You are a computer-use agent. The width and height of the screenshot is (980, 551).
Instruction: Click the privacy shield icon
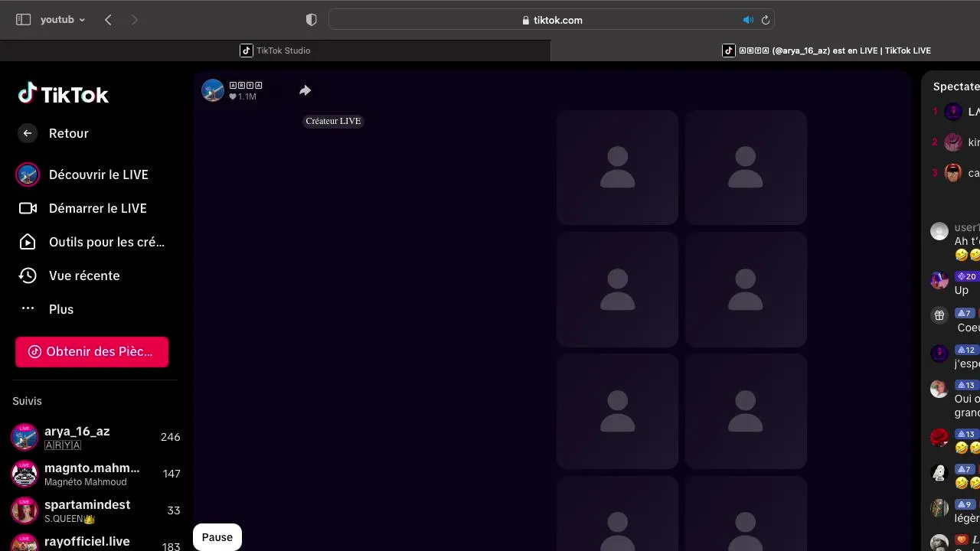312,20
